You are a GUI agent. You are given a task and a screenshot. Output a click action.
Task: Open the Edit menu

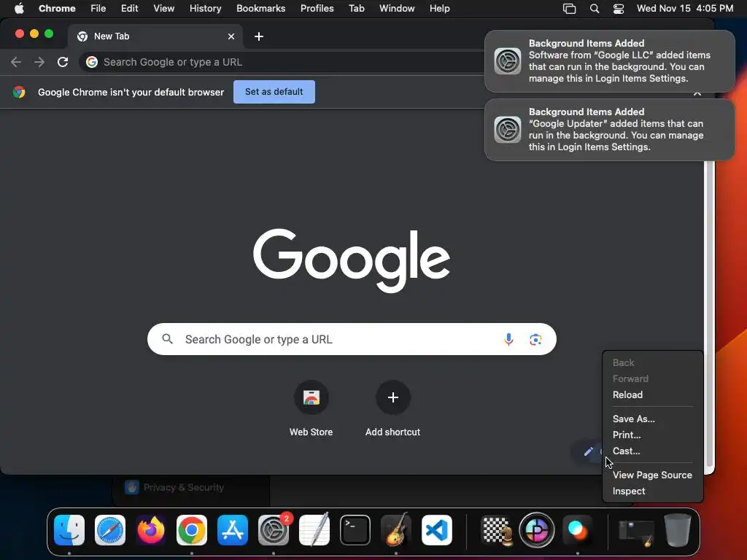coord(130,9)
